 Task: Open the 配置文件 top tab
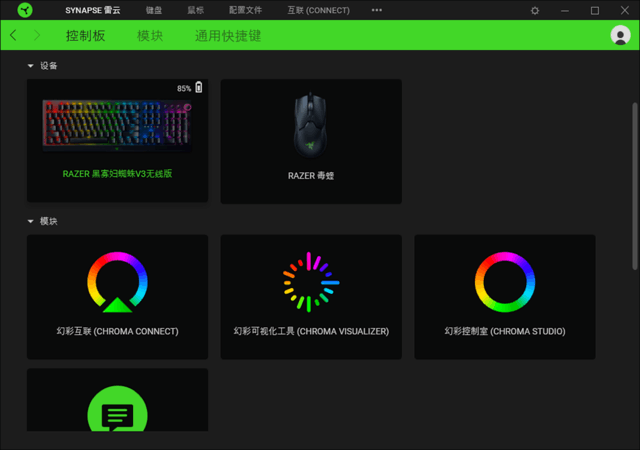(245, 10)
